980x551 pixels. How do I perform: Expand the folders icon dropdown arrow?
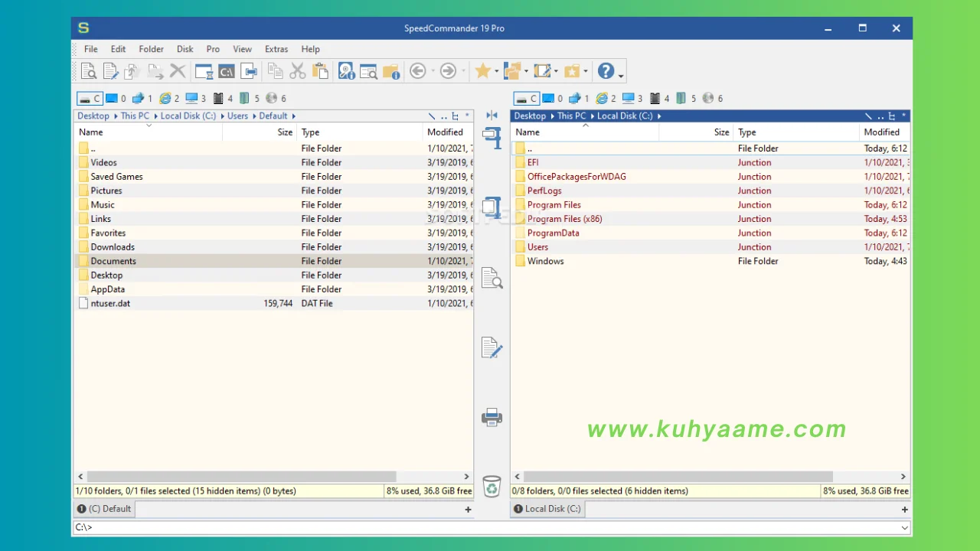pos(526,72)
